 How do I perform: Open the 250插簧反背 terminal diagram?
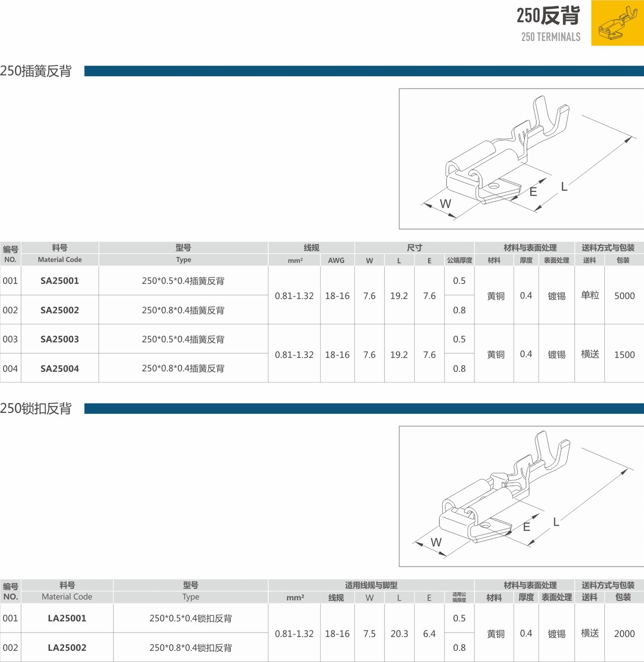coord(521,159)
